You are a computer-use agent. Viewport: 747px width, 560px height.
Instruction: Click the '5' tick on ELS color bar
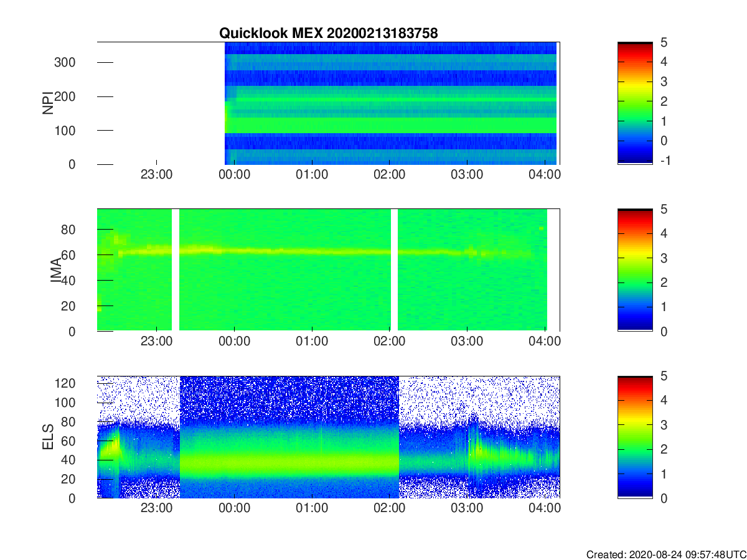[x=664, y=376]
